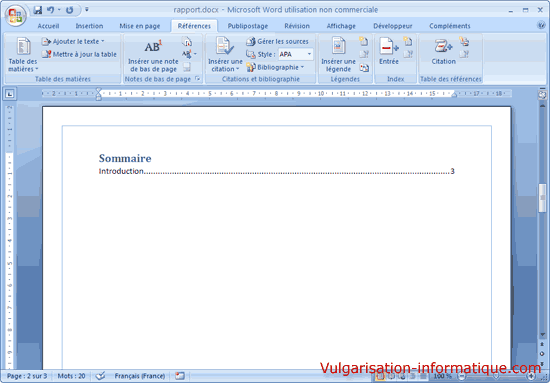The image size is (550, 383).
Task: Open the Mise en page tab
Action: (140, 26)
